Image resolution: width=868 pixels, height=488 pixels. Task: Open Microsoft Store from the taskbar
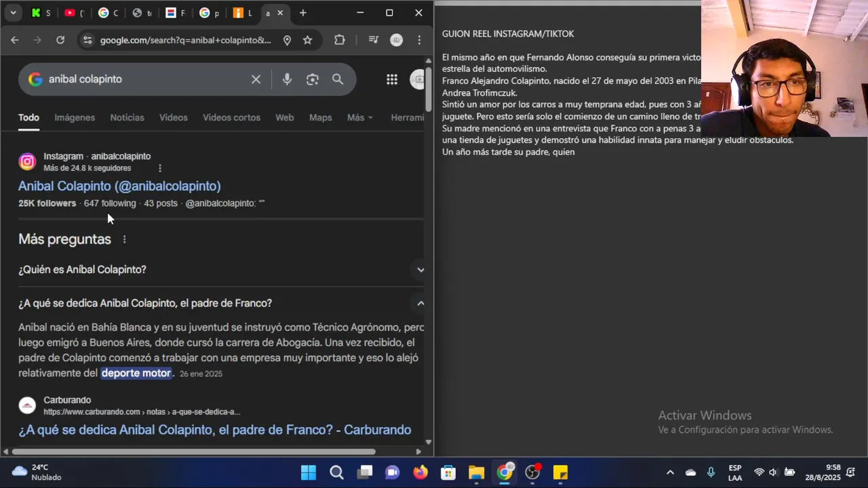[448, 472]
